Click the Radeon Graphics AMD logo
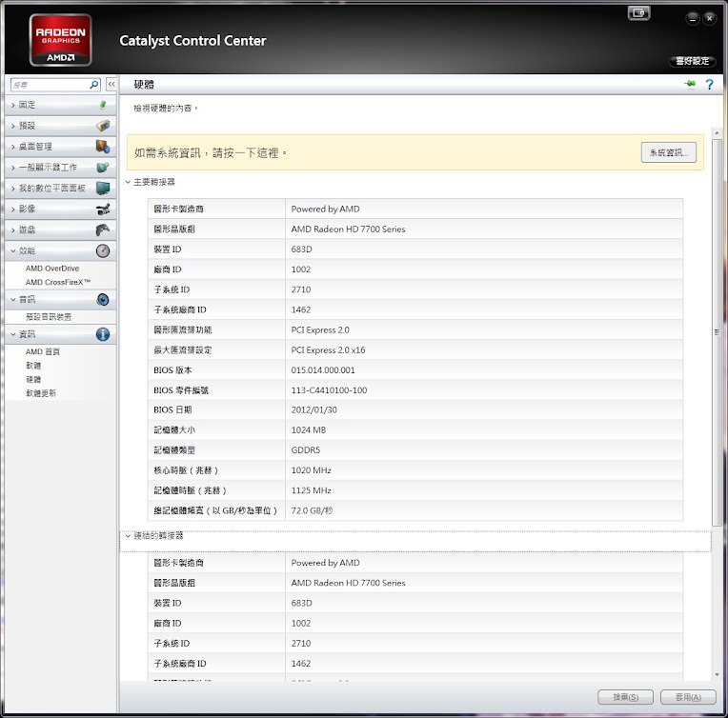This screenshot has width=728, height=718. point(60,40)
